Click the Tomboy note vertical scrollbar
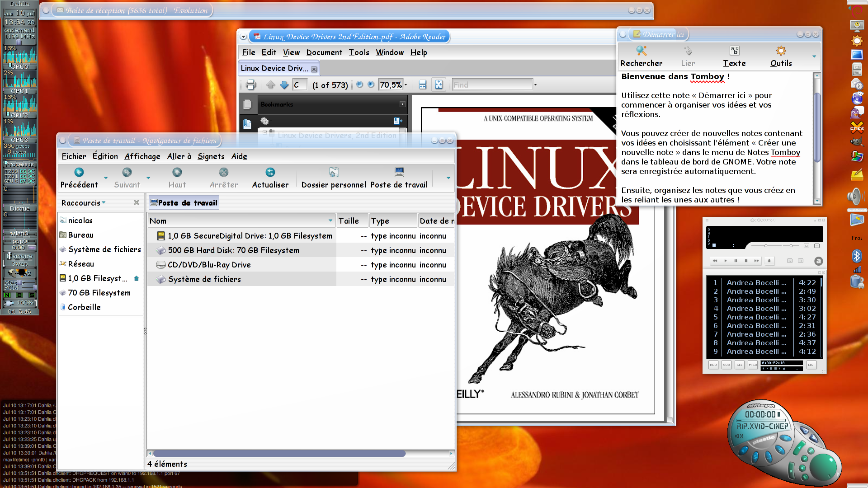Screen dimensions: 868x488 [817, 127]
